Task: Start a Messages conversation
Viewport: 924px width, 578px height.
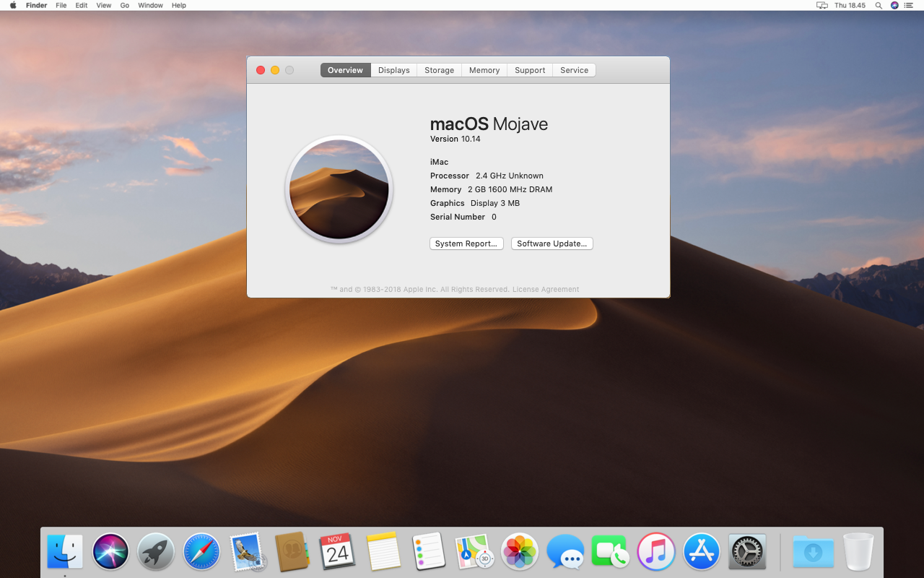Action: point(565,551)
